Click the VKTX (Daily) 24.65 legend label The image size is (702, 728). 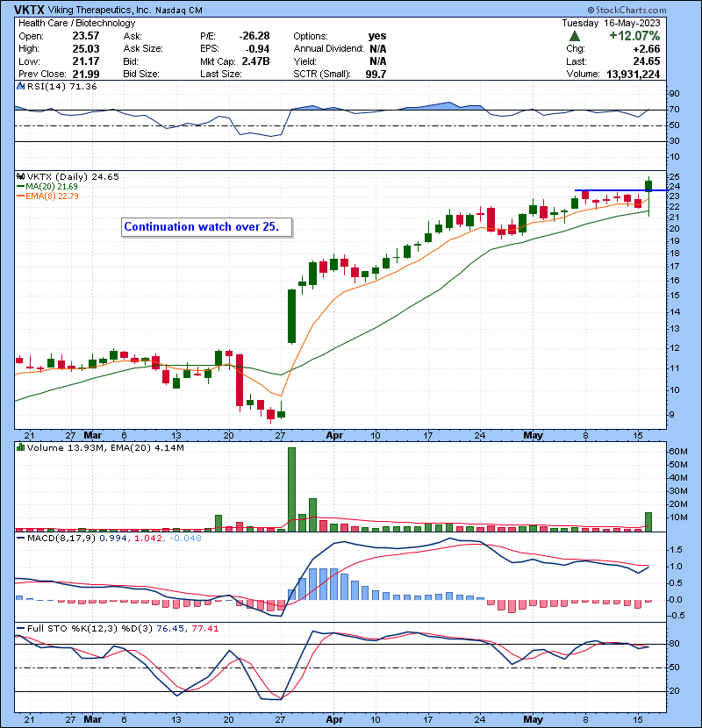coord(73,176)
